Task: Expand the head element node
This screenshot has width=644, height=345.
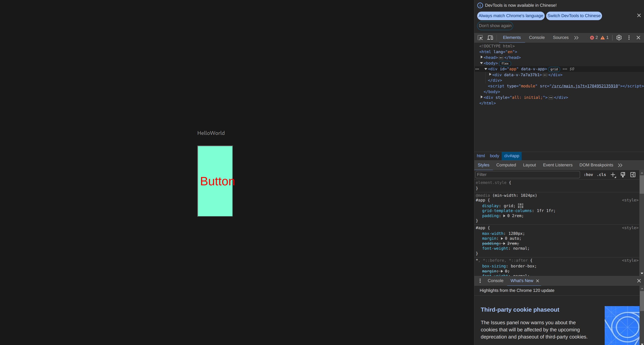Action: point(482,57)
